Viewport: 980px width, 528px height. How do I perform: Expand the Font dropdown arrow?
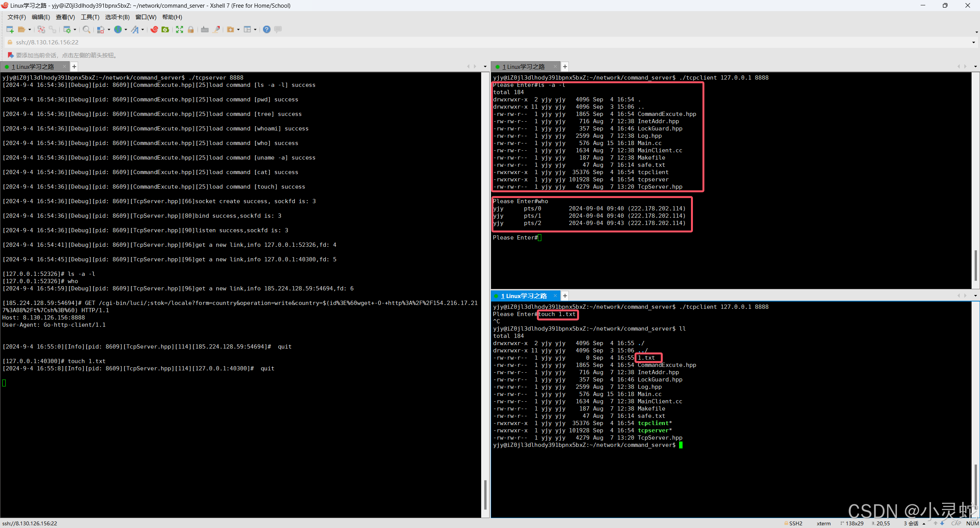[143, 29]
